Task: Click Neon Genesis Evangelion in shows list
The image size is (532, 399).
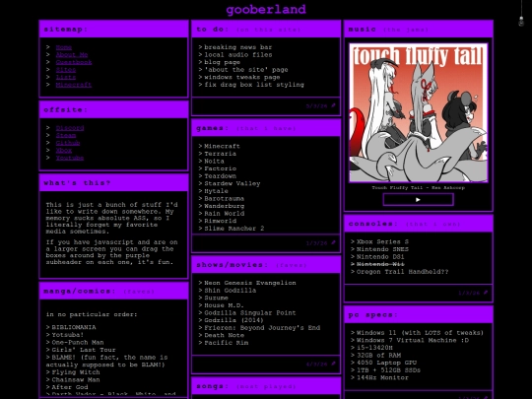Action: tap(249, 283)
